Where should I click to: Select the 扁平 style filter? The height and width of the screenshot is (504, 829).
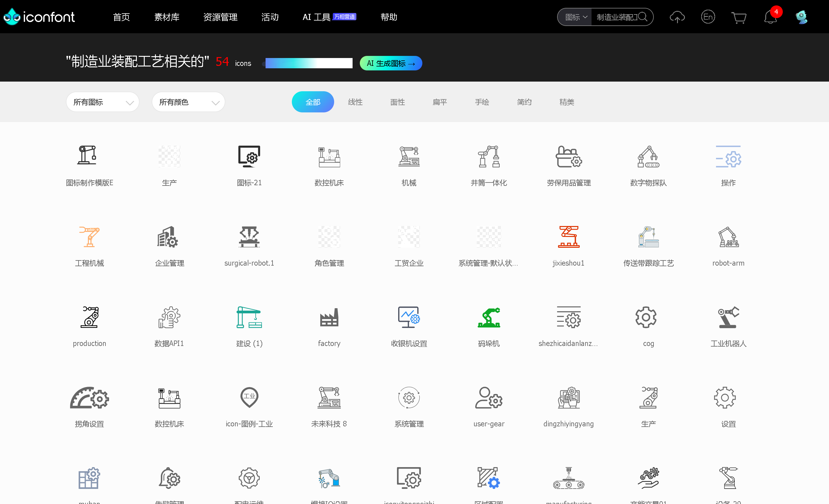(439, 102)
